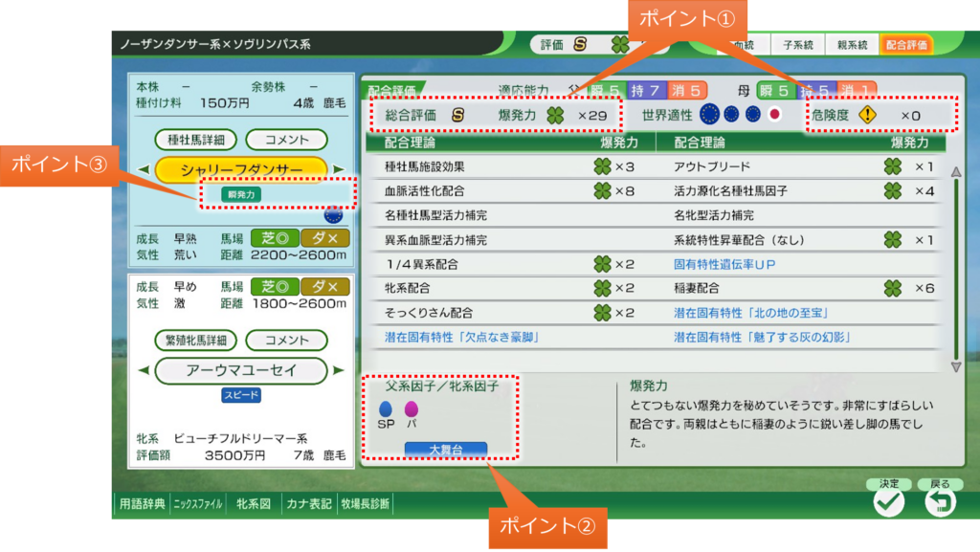Click the blue SP factor icon
The image size is (980, 552).
click(386, 408)
